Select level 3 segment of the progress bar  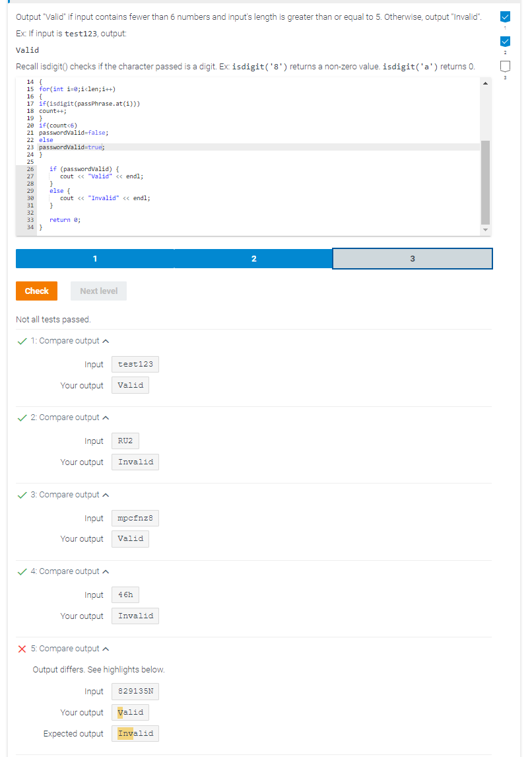(412, 258)
